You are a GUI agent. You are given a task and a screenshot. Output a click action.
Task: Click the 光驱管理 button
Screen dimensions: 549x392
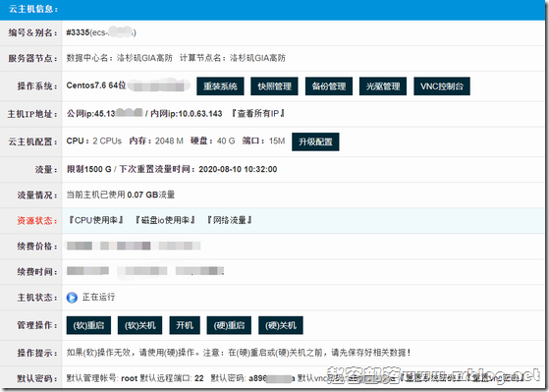(x=383, y=86)
